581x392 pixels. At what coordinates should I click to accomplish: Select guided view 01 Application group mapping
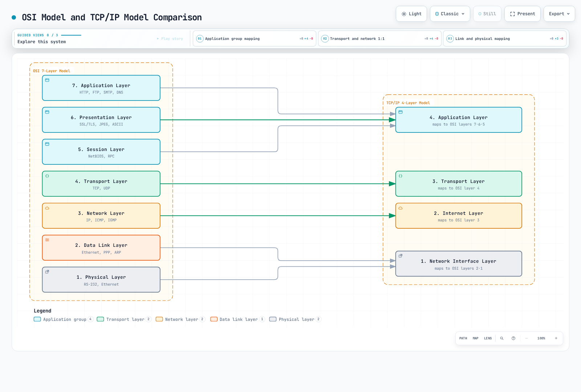click(x=255, y=38)
